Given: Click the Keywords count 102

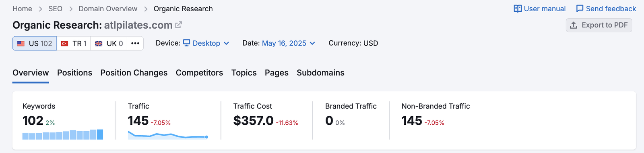Looking at the screenshot, I should pyautogui.click(x=33, y=121).
